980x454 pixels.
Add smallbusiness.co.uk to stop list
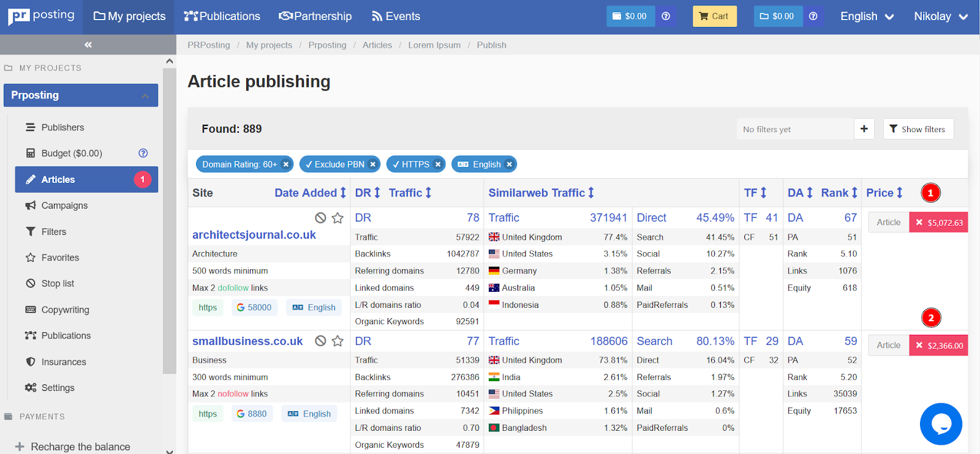point(320,341)
